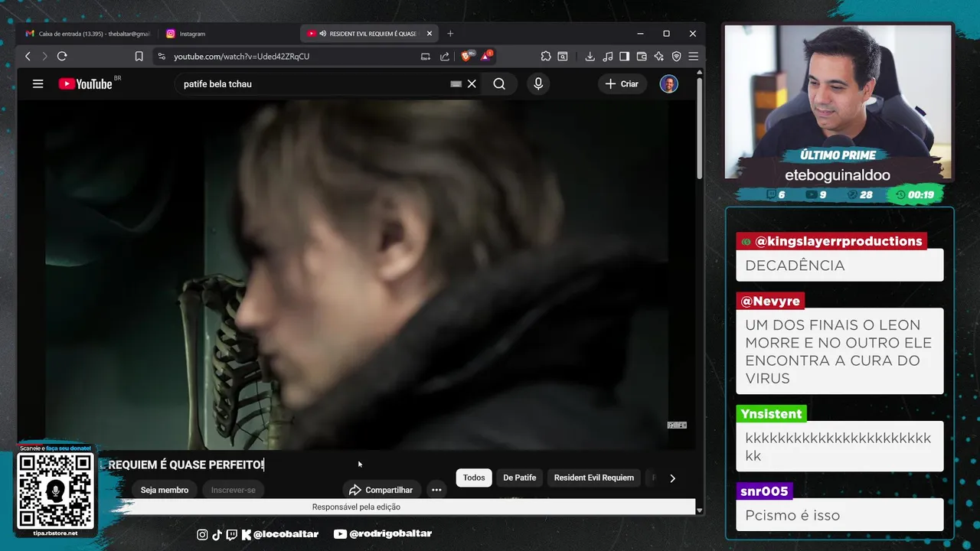Select the De Patife filter chip
The image size is (980, 551).
click(x=520, y=478)
